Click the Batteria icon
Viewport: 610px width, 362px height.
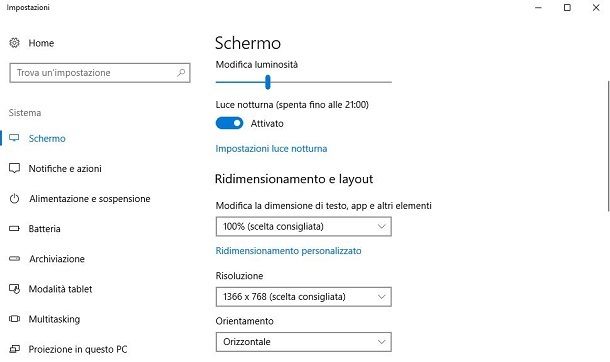point(14,229)
